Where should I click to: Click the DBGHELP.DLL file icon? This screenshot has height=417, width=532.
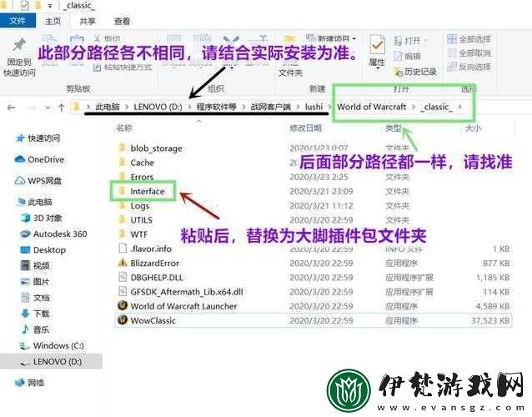click(122, 277)
